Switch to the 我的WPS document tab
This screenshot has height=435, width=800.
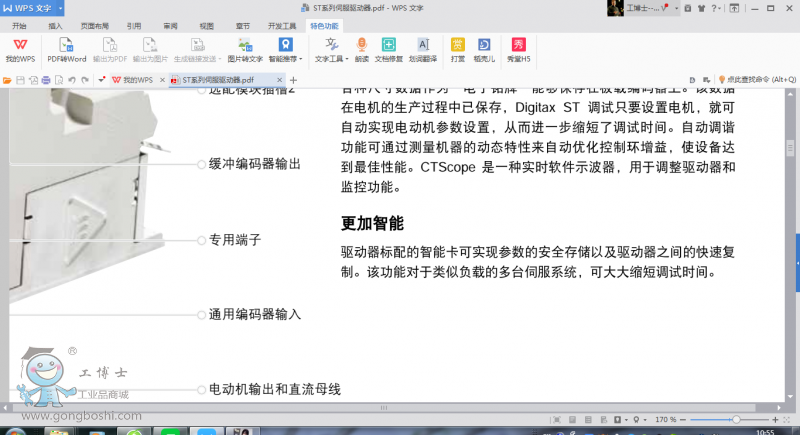point(132,79)
